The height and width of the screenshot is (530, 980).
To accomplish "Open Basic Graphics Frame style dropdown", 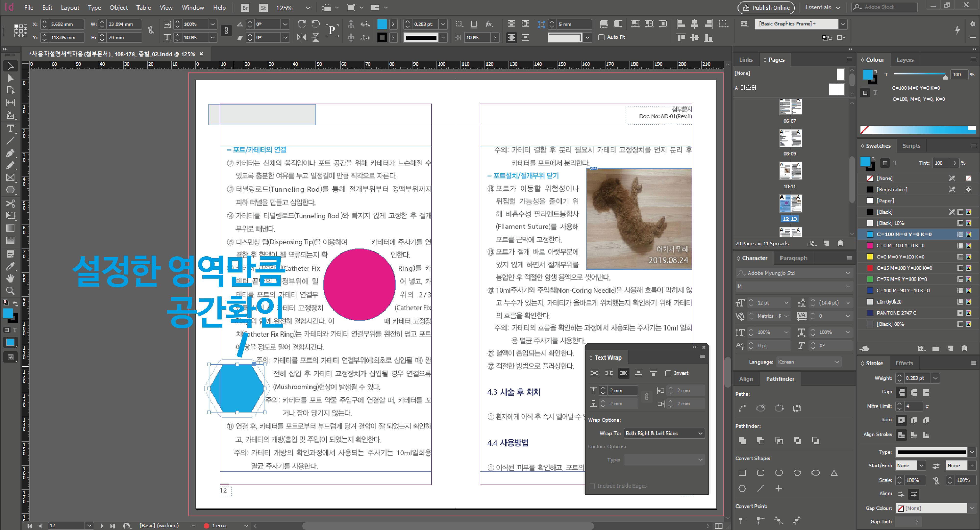I will click(x=843, y=24).
